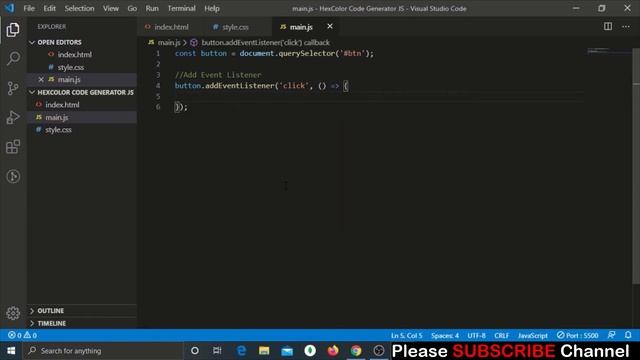Open Run and Debug view
The height and width of the screenshot is (360, 640).
point(13,118)
